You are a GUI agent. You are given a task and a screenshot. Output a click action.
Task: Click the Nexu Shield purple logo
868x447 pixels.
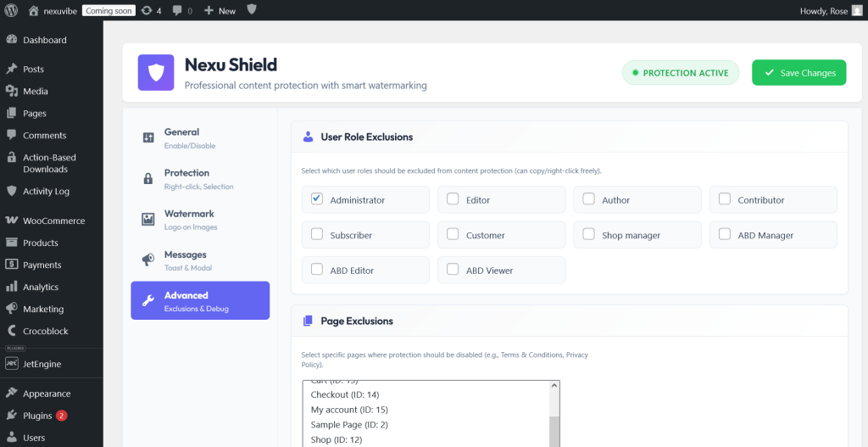pyautogui.click(x=156, y=73)
